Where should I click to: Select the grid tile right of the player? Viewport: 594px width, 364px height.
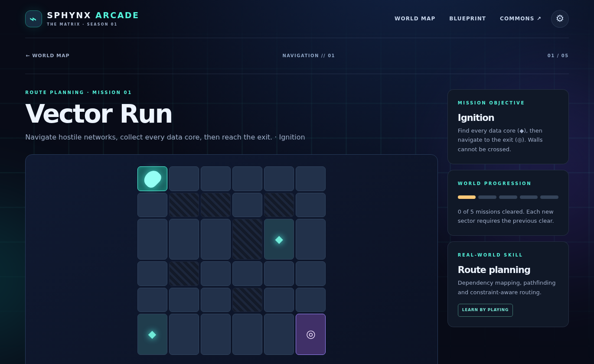(184, 179)
